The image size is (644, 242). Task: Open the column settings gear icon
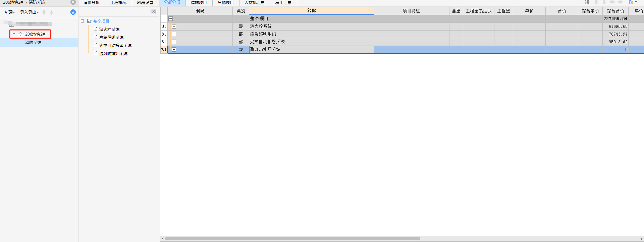[631, 2]
